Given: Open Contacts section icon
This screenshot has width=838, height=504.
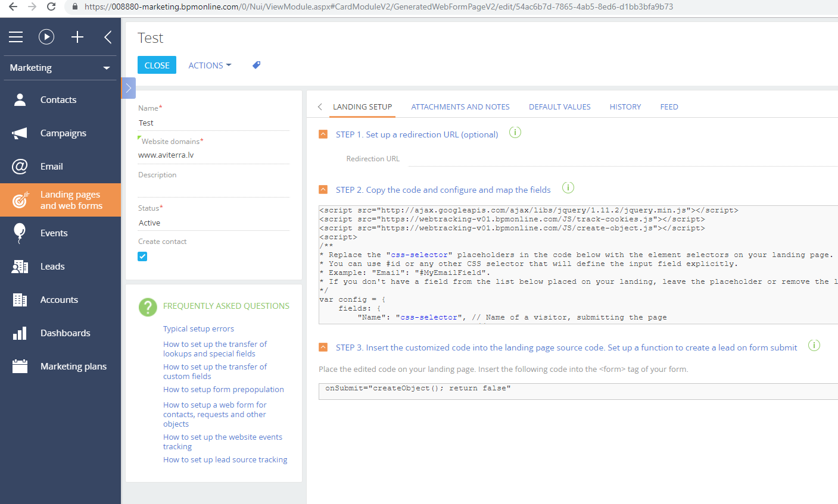Looking at the screenshot, I should click(20, 99).
